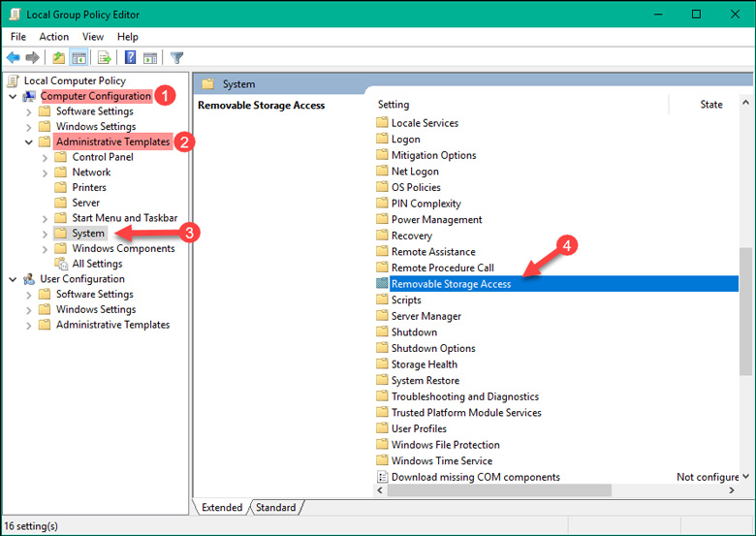Click the Back arrow toolbar icon

click(x=14, y=58)
